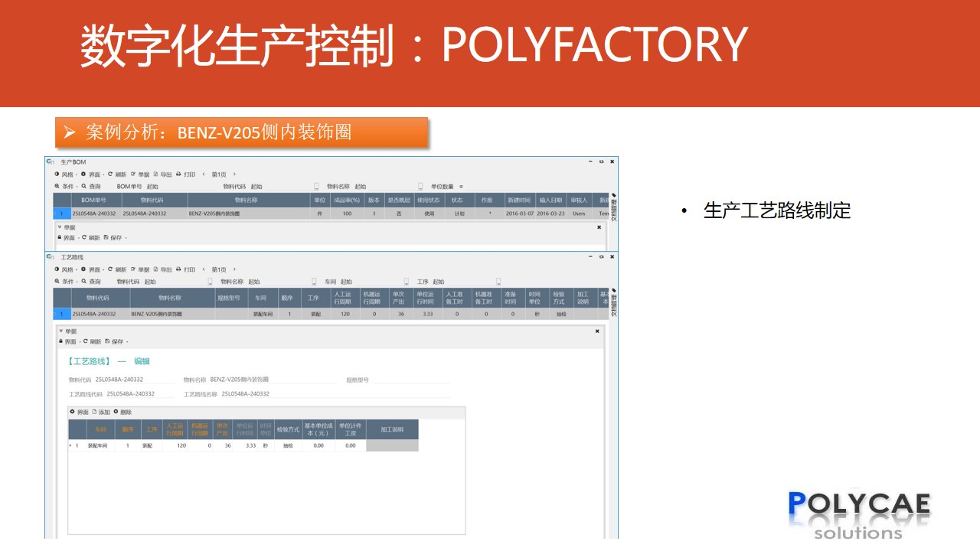This screenshot has width=980, height=551.
Task: Click 规格型号 field in edit form
Action: (x=411, y=380)
